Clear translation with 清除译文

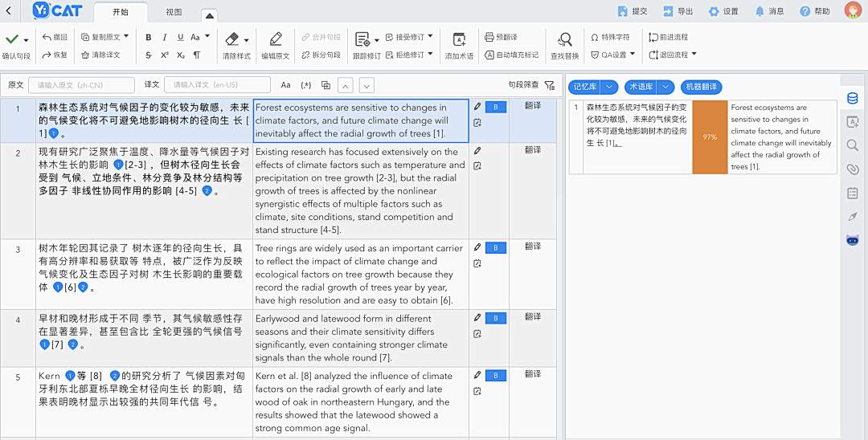coord(100,55)
